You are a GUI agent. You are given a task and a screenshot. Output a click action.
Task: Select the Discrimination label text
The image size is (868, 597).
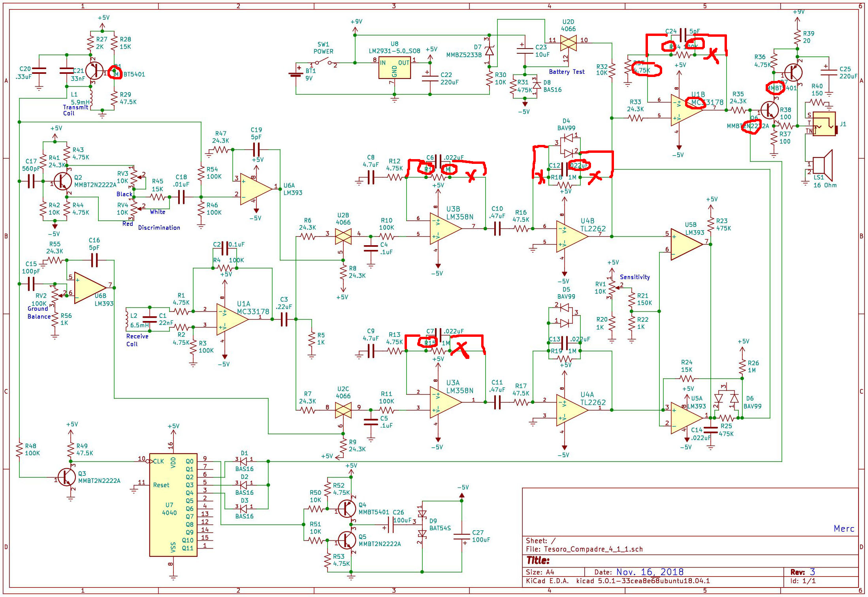click(x=159, y=228)
